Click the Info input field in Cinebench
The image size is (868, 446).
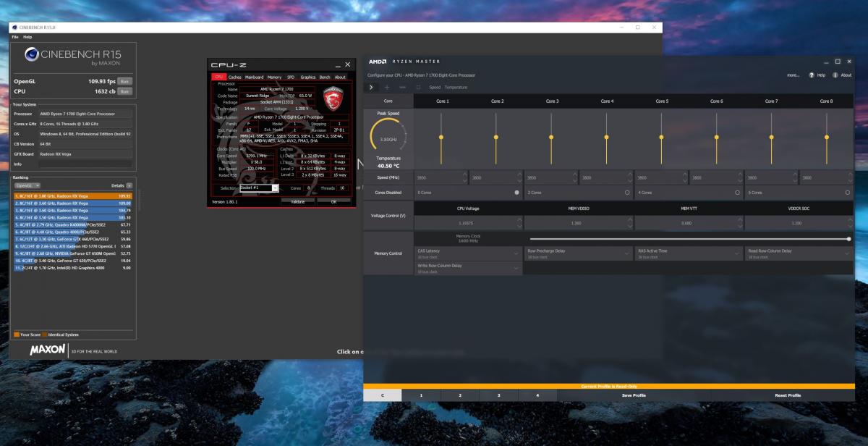click(x=85, y=164)
